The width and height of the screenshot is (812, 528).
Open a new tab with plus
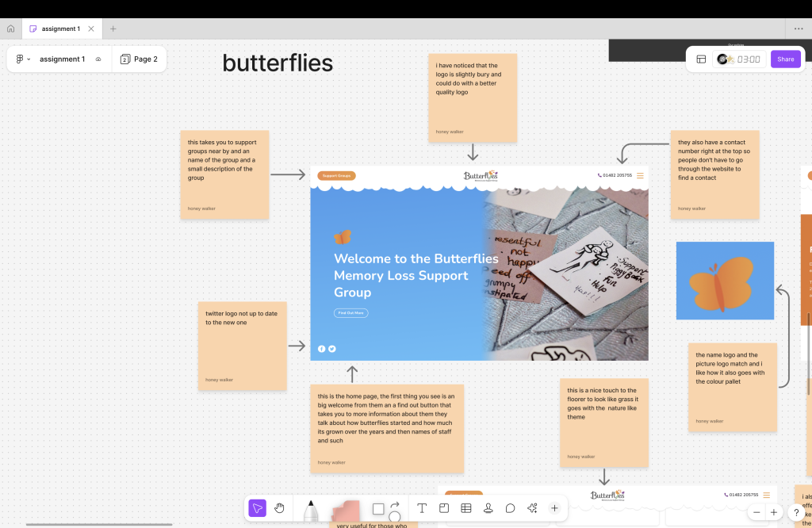(113, 29)
